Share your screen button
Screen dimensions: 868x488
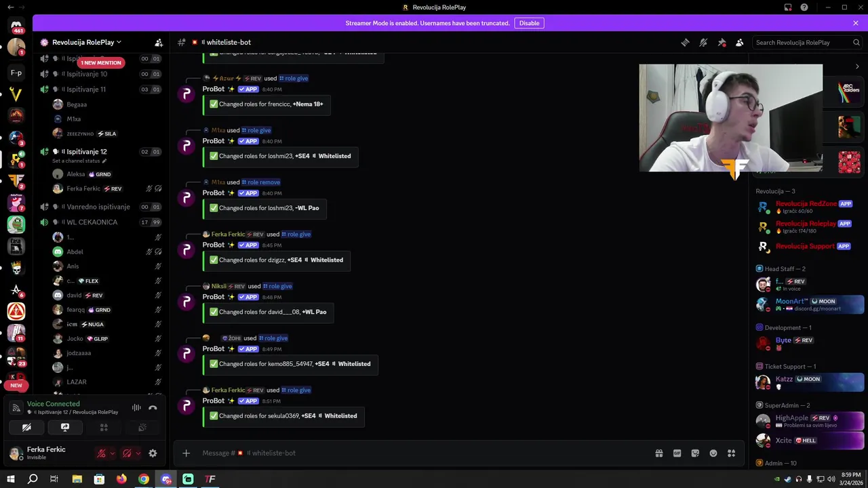(65, 428)
